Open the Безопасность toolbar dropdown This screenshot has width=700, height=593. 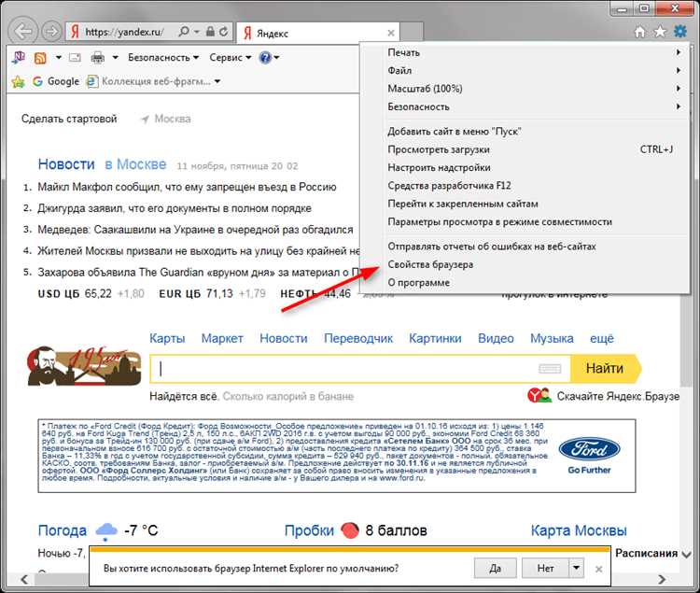click(x=163, y=57)
